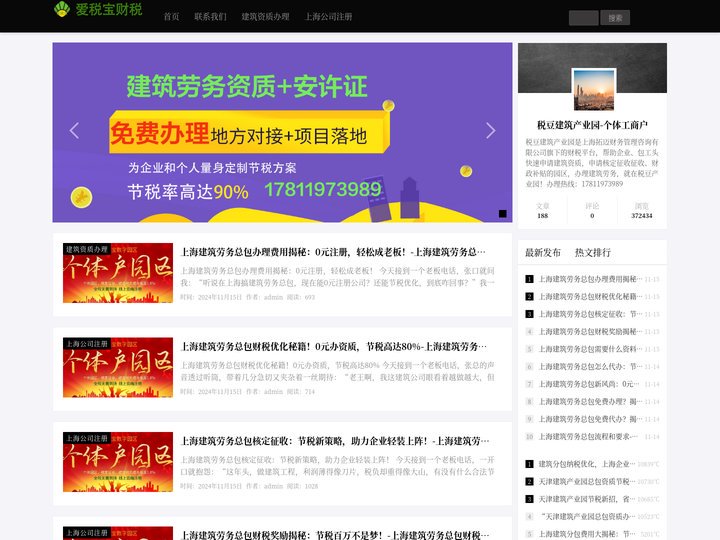
Task: Open article 上海建筑劳务总包核定征收 title
Action: (x=335, y=441)
